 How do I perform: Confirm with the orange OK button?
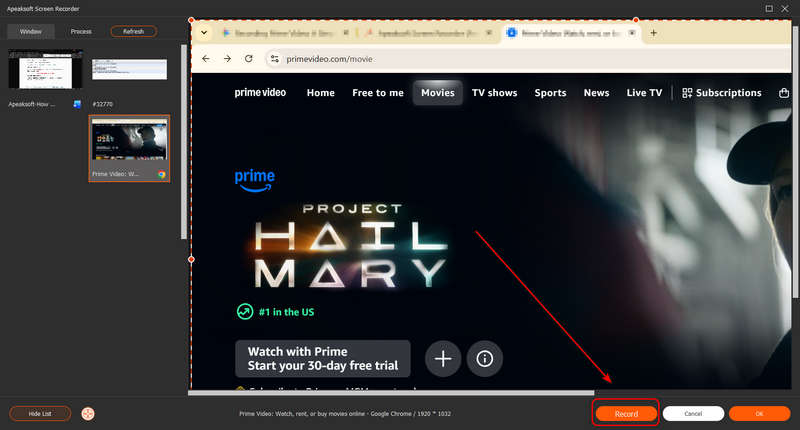pyautogui.click(x=759, y=414)
